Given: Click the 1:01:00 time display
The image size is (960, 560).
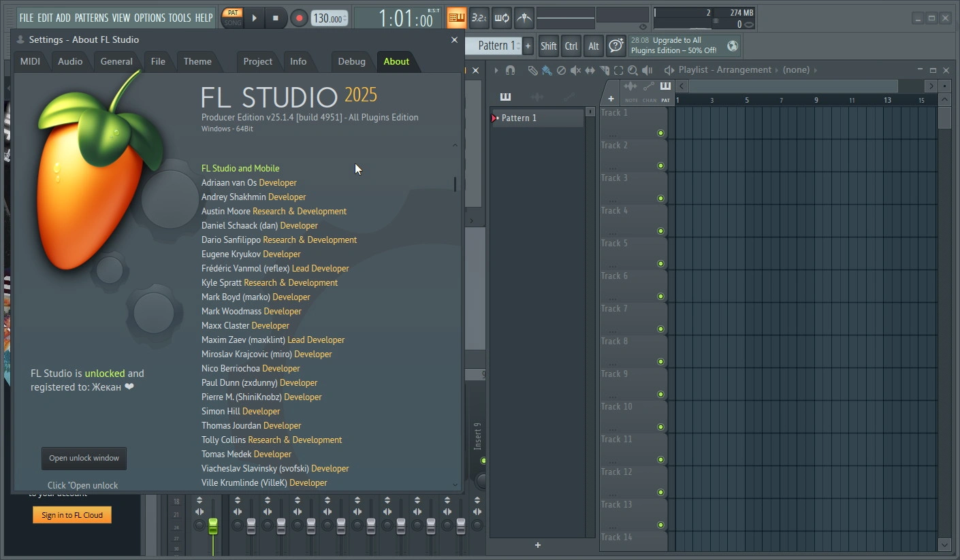Looking at the screenshot, I should tap(406, 18).
